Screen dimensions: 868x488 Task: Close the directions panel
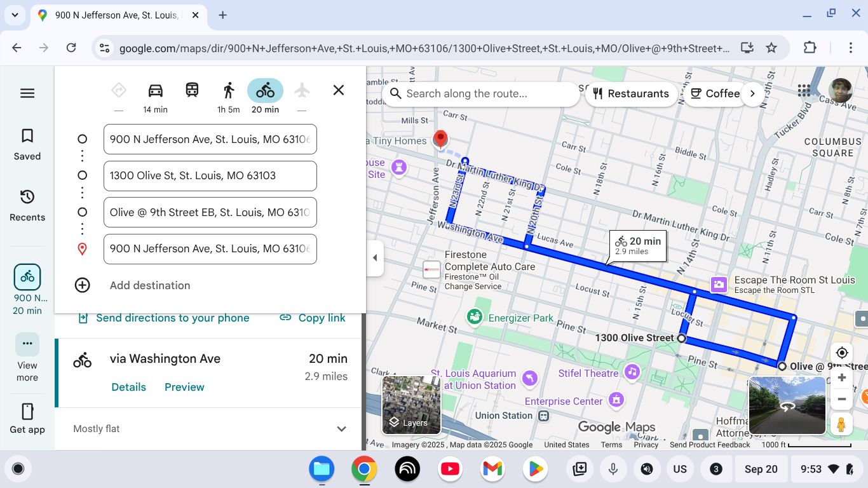[339, 90]
